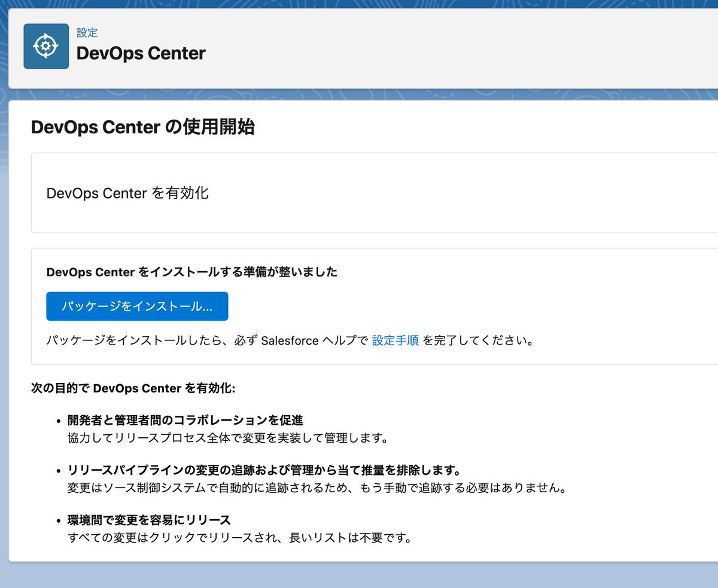Click the installation-ready bold message text

pos(191,272)
